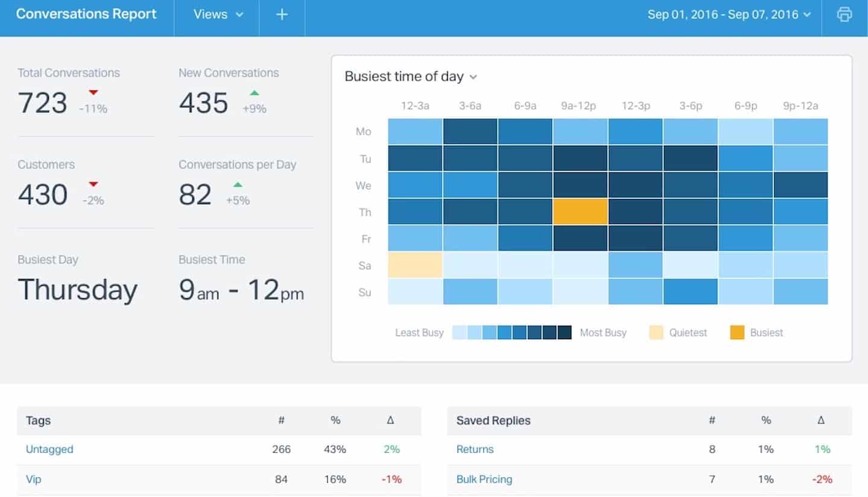The height and width of the screenshot is (497, 868).
Task: Click the Monday 3-6a heatmap cell
Action: (x=470, y=131)
